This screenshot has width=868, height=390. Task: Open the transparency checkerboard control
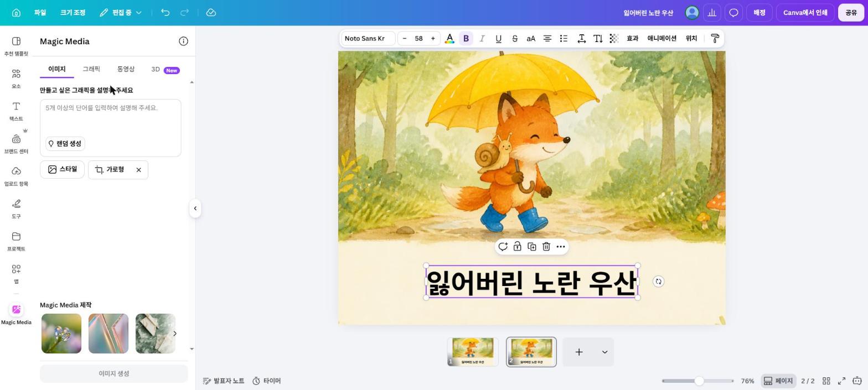coord(614,38)
